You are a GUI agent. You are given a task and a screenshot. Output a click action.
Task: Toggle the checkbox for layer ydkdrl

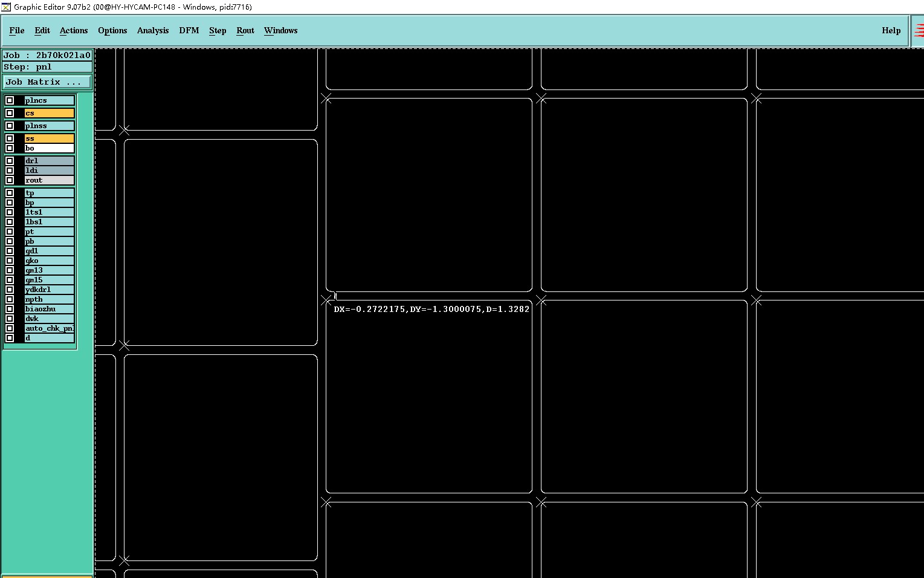click(x=10, y=290)
